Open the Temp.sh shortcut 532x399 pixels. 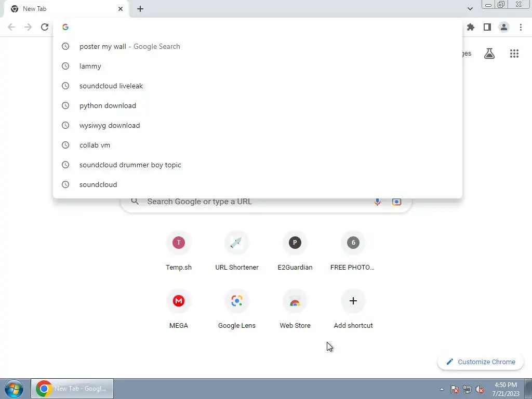(179, 251)
